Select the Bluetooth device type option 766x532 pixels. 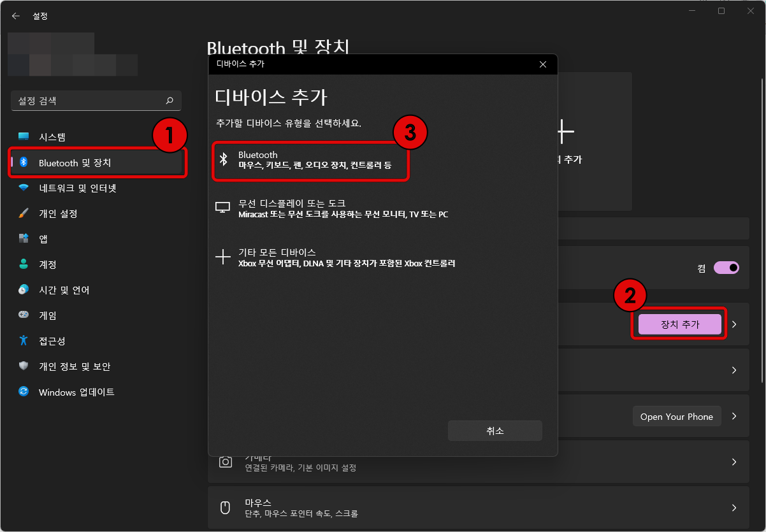(x=310, y=159)
